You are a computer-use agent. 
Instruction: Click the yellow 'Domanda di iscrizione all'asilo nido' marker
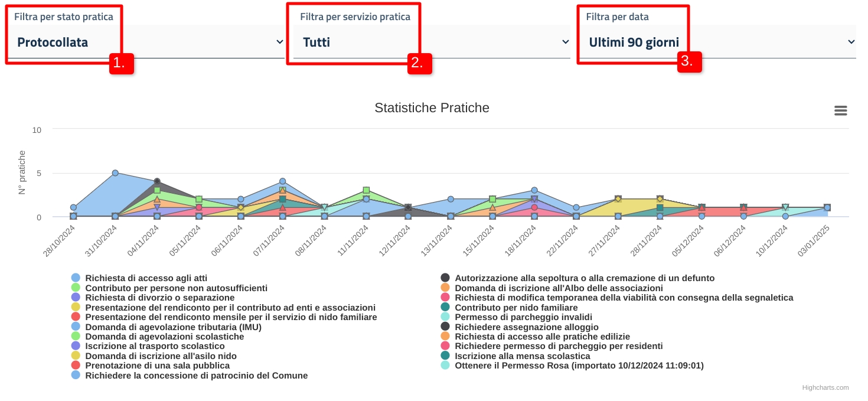click(76, 356)
